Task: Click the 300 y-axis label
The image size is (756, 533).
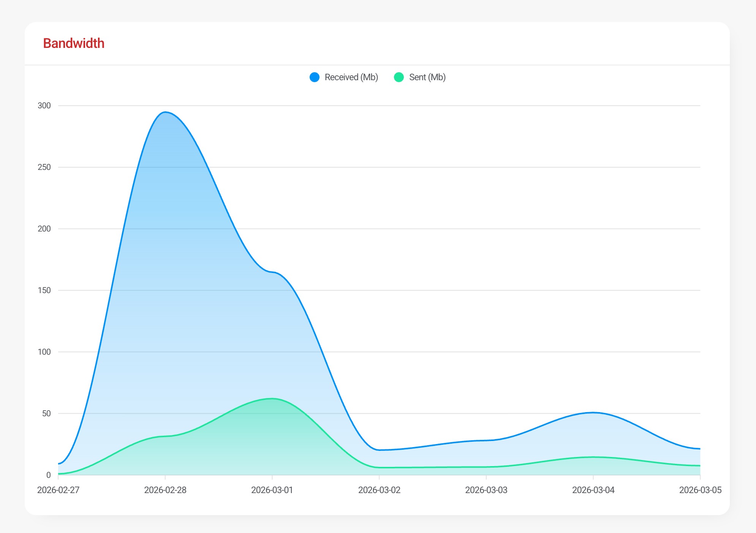Action: pos(44,106)
